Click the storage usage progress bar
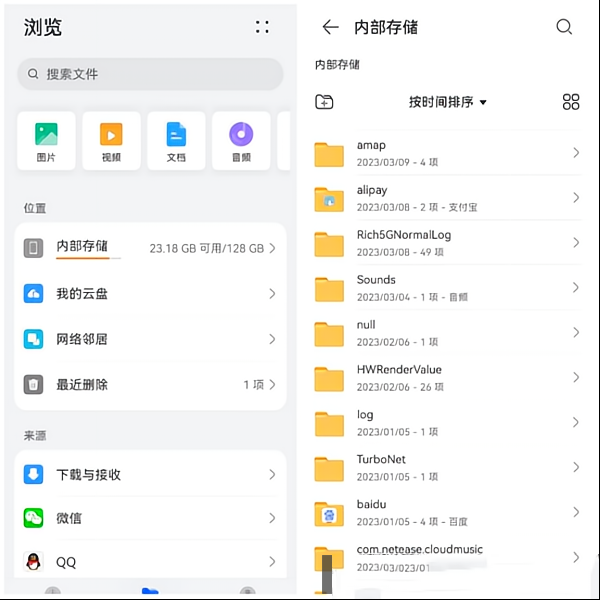This screenshot has height=600, width=600. pyautogui.click(x=88, y=258)
